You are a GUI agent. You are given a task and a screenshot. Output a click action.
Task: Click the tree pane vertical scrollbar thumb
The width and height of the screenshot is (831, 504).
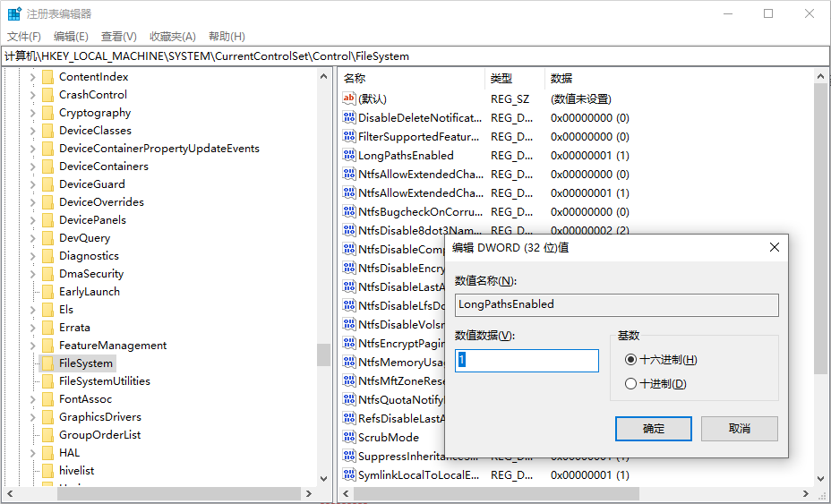[323, 355]
